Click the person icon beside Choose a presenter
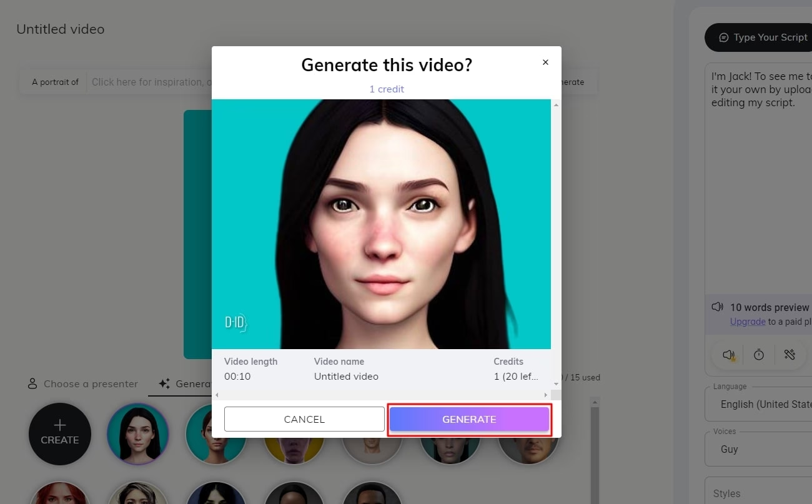Screen dimensions: 812x504 pos(32,384)
